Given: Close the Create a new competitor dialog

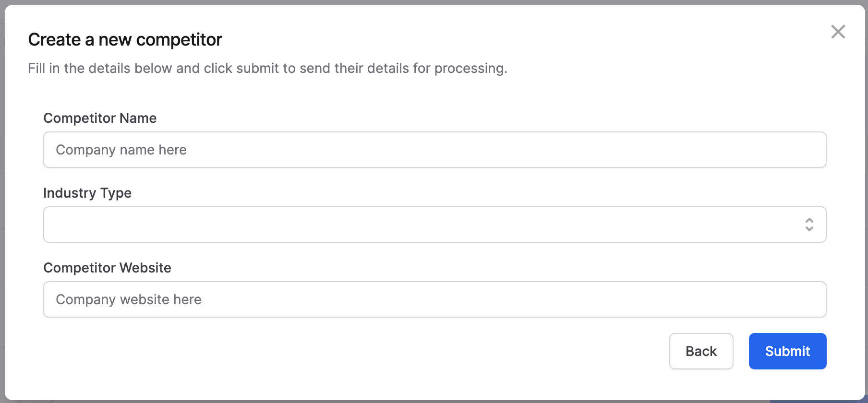Looking at the screenshot, I should (838, 32).
